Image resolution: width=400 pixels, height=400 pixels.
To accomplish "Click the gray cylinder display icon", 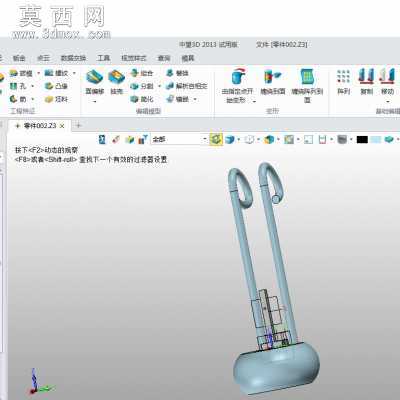I will (342, 139).
